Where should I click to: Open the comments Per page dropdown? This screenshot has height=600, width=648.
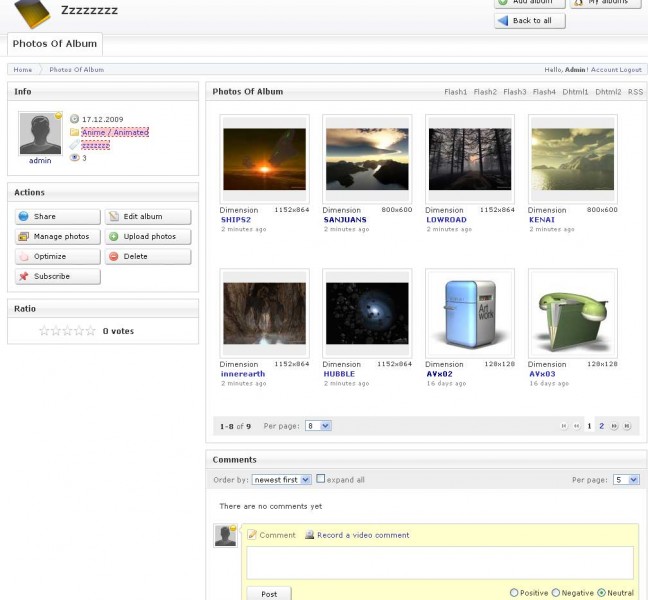click(627, 480)
